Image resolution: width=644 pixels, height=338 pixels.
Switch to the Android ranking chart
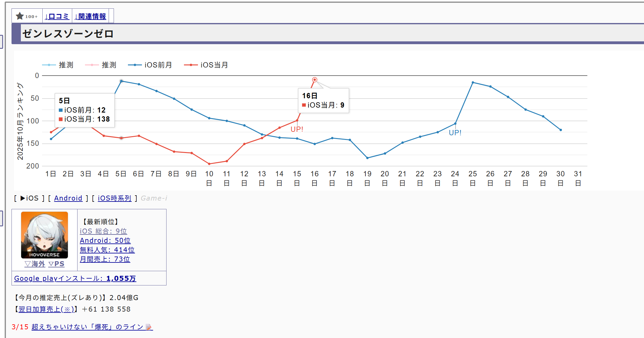(x=68, y=198)
